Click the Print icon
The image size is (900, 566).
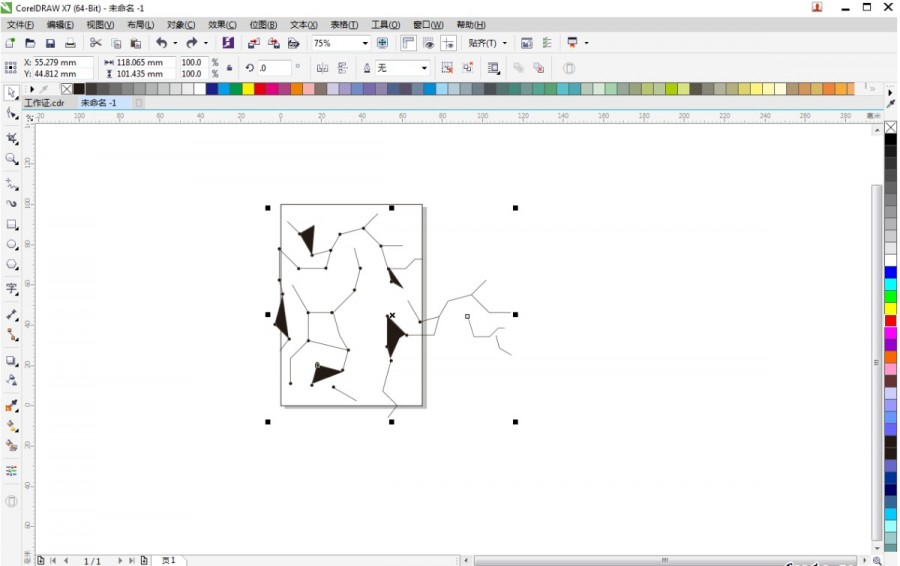pos(70,43)
